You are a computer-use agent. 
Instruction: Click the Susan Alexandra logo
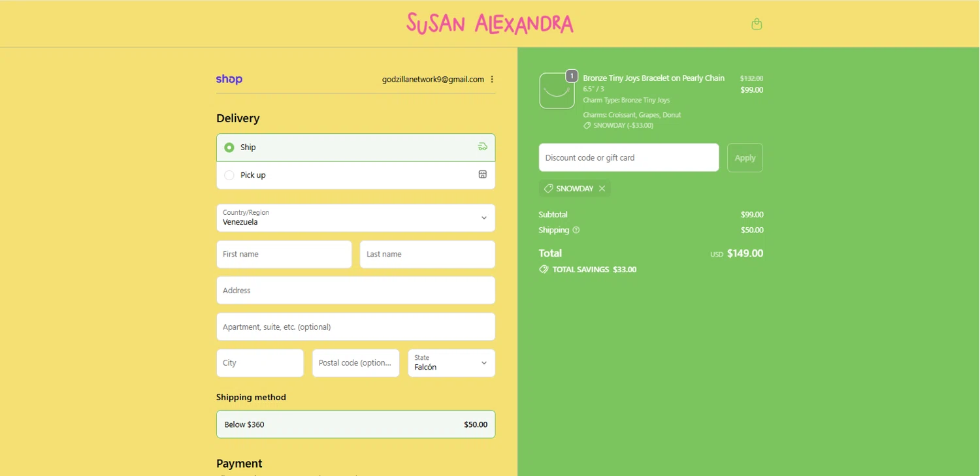[x=489, y=24]
